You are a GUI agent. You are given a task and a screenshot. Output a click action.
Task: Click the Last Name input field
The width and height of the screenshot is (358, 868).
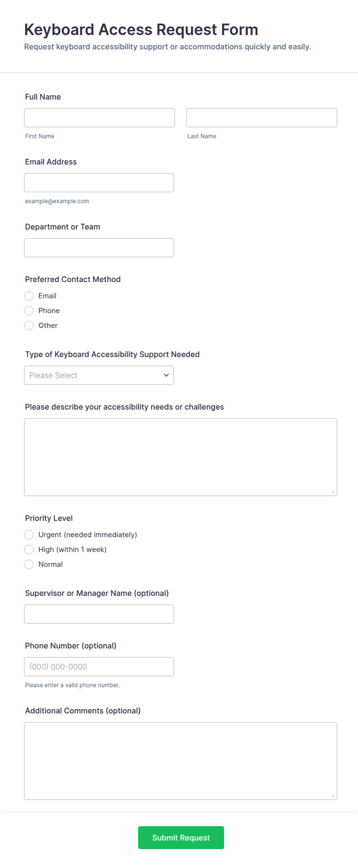(x=261, y=118)
